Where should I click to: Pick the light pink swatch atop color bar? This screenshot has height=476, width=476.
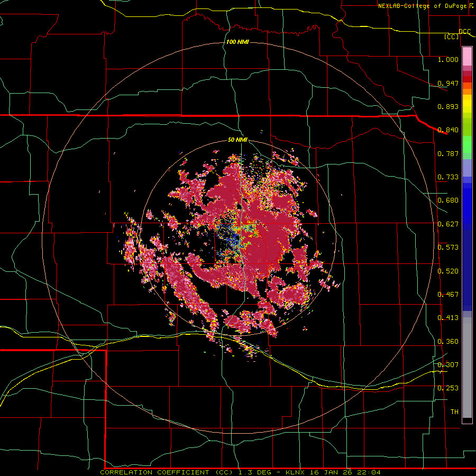tap(467, 57)
